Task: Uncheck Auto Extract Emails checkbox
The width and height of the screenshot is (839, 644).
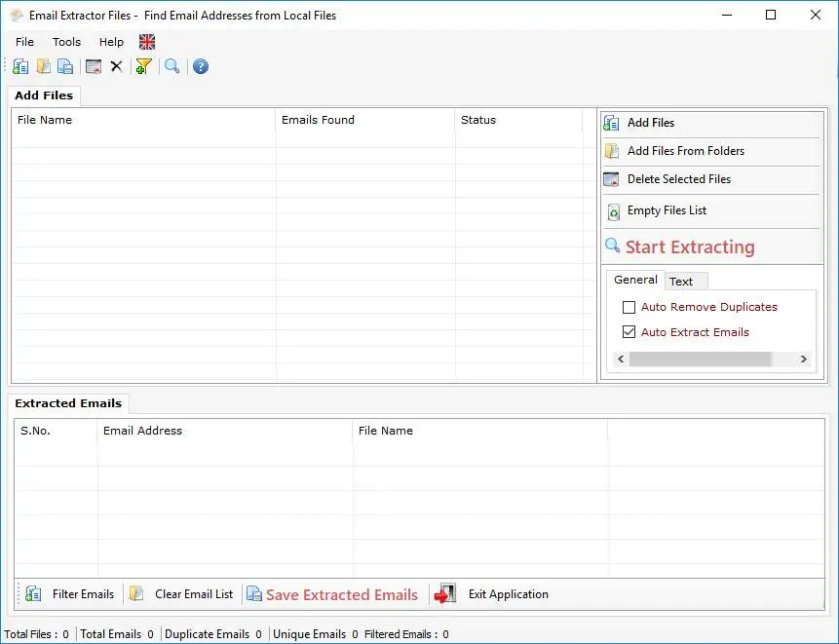Action: point(629,332)
